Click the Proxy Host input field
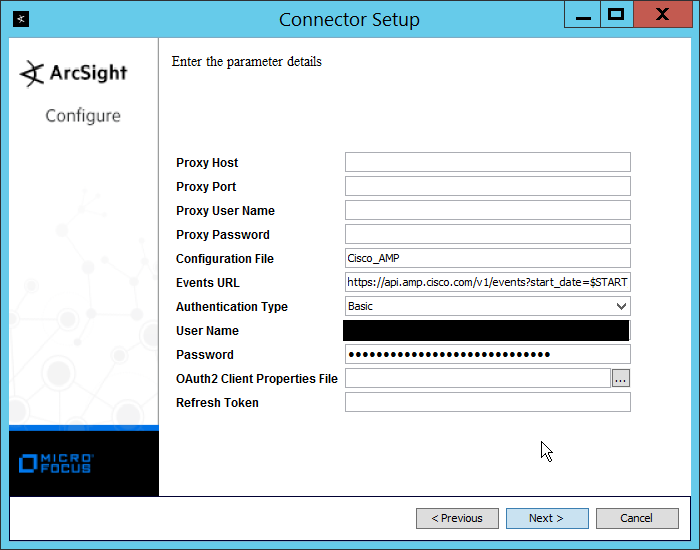The image size is (700, 550). coord(487,162)
